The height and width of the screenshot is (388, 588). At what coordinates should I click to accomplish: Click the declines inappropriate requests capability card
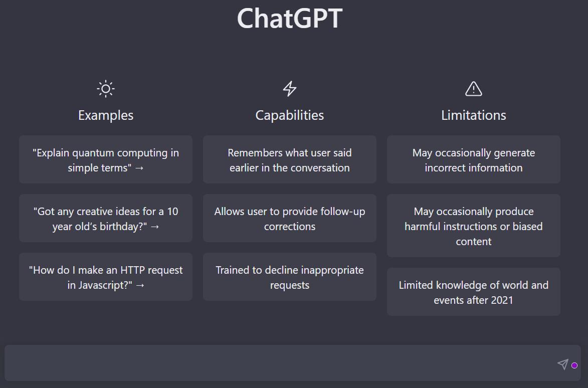tap(289, 277)
